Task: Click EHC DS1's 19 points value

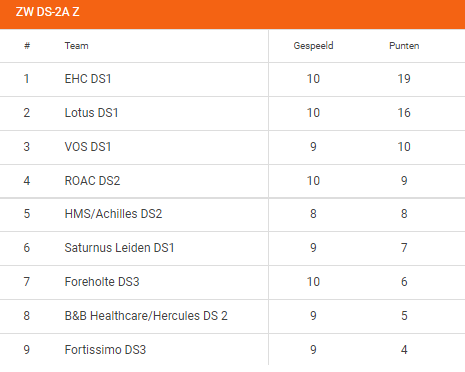Action: coord(404,79)
